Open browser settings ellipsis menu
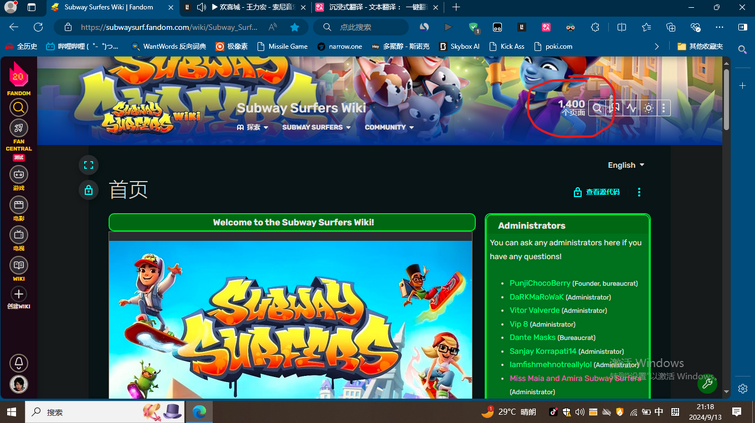Viewport: 755px width, 423px height. (719, 27)
